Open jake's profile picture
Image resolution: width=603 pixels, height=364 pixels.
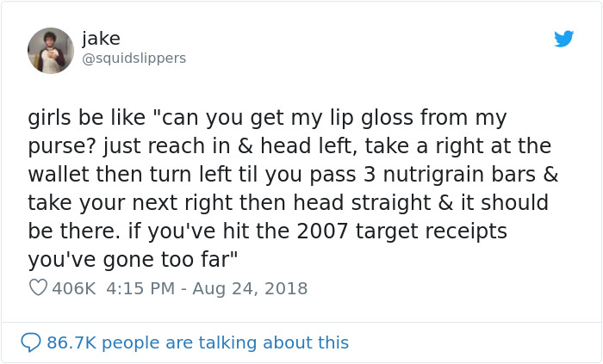click(x=51, y=51)
